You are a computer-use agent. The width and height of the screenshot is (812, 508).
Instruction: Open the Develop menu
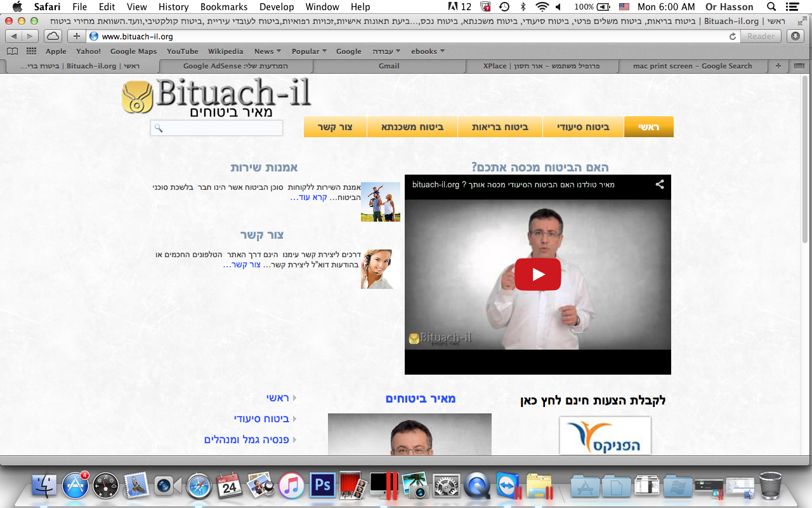click(x=277, y=7)
